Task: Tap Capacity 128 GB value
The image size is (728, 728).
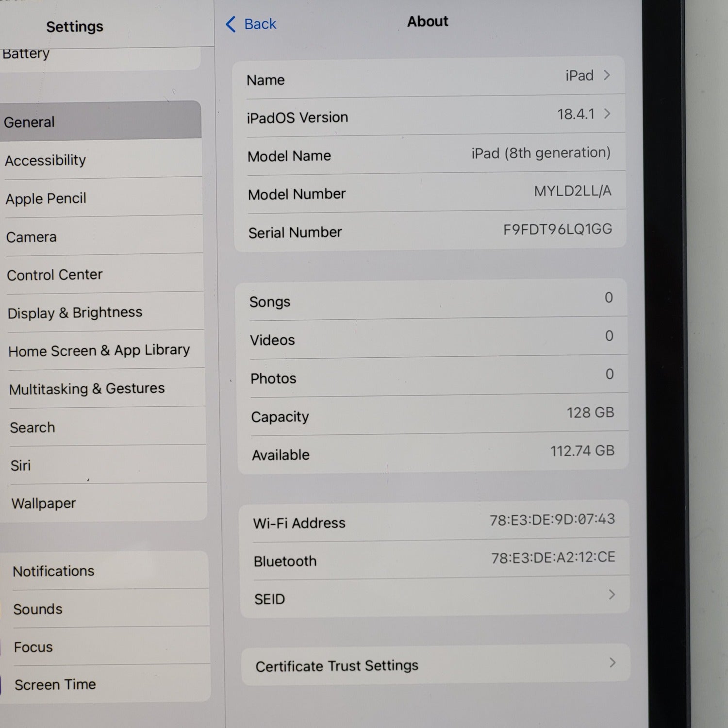Action: click(x=591, y=413)
